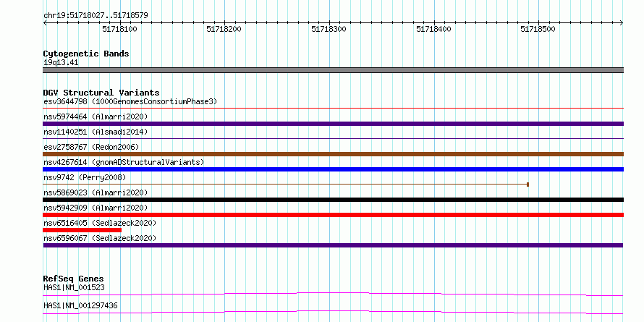Image resolution: width=644 pixels, height=322 pixels.
Task: Open HAS1|NM_001523 gene label
Action: [x=74, y=287]
